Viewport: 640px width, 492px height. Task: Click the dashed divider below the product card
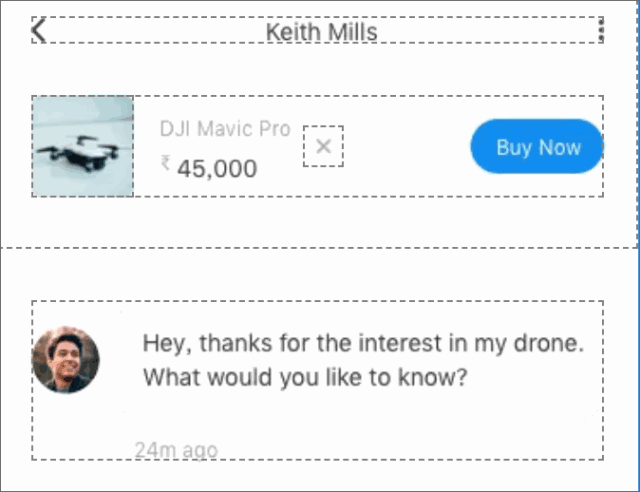click(320, 247)
